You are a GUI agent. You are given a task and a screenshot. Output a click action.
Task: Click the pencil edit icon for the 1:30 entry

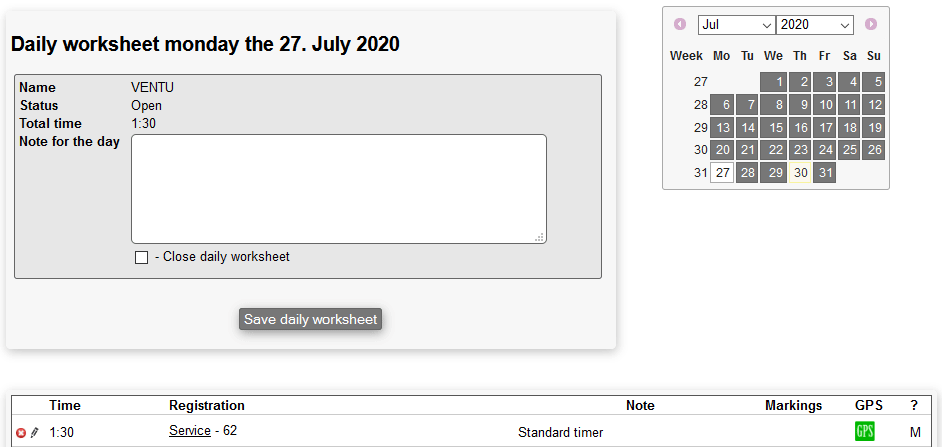[x=35, y=432]
